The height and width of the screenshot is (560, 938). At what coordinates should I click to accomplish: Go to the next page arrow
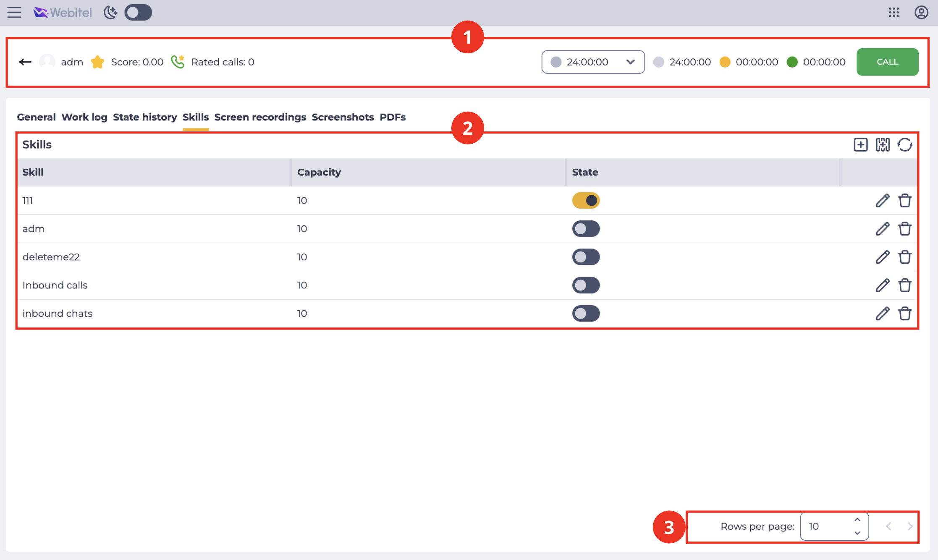(x=910, y=526)
